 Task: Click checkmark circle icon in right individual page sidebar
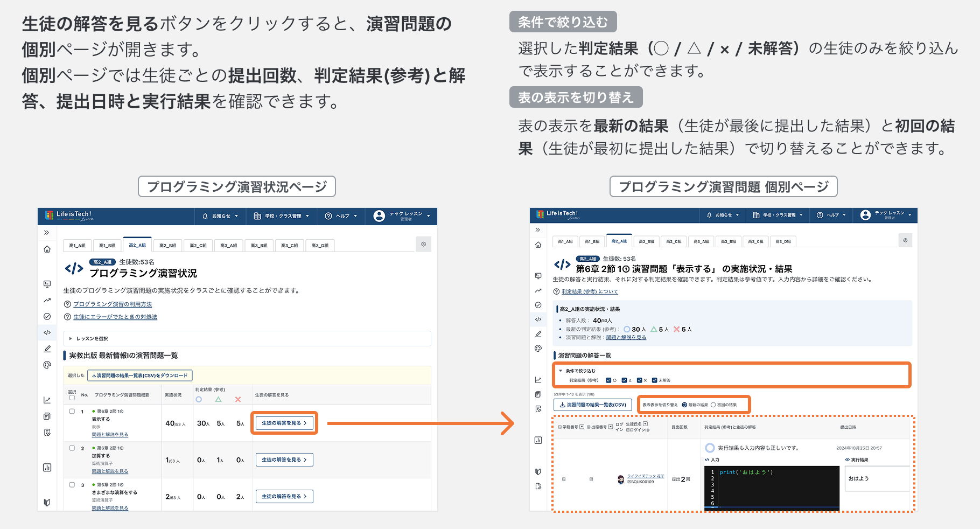point(538,305)
